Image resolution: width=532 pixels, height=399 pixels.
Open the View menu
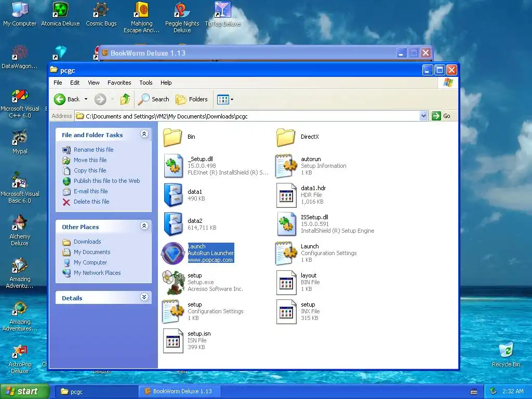pyautogui.click(x=94, y=83)
